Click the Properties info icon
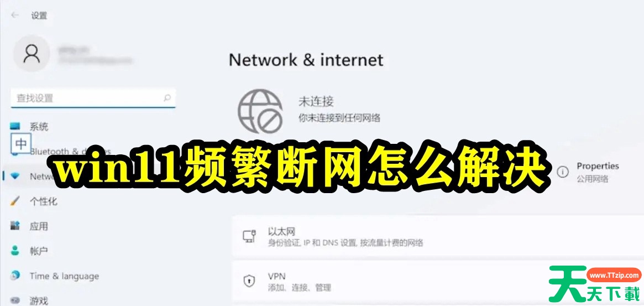This screenshot has height=306, width=644. (x=563, y=172)
